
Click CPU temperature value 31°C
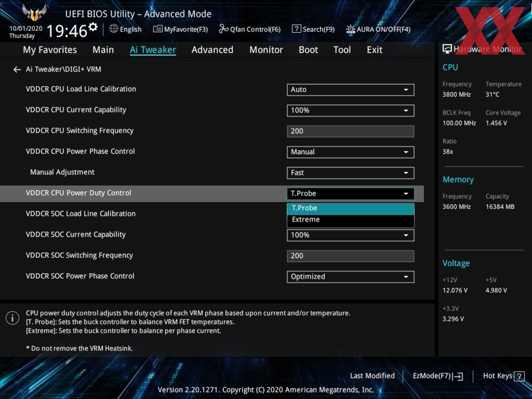tap(492, 95)
